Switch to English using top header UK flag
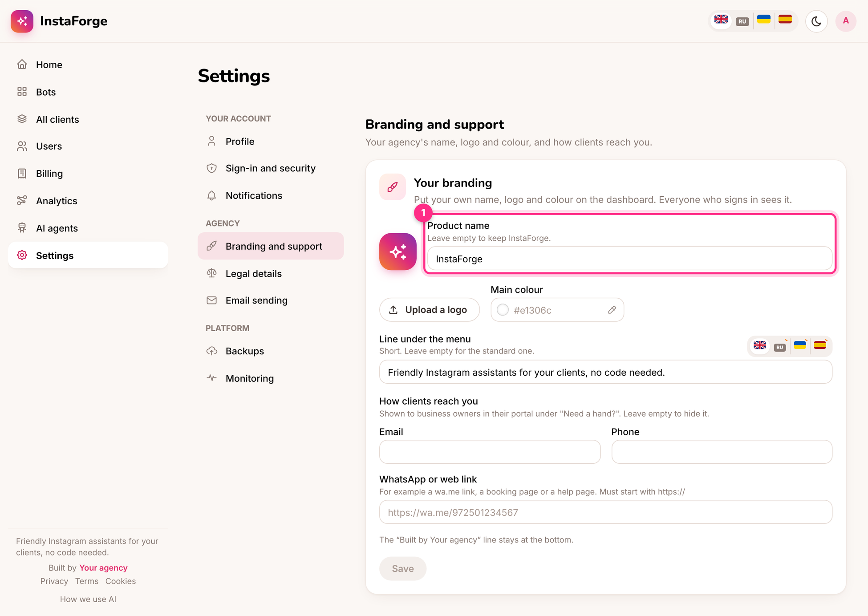868x616 pixels. click(721, 20)
